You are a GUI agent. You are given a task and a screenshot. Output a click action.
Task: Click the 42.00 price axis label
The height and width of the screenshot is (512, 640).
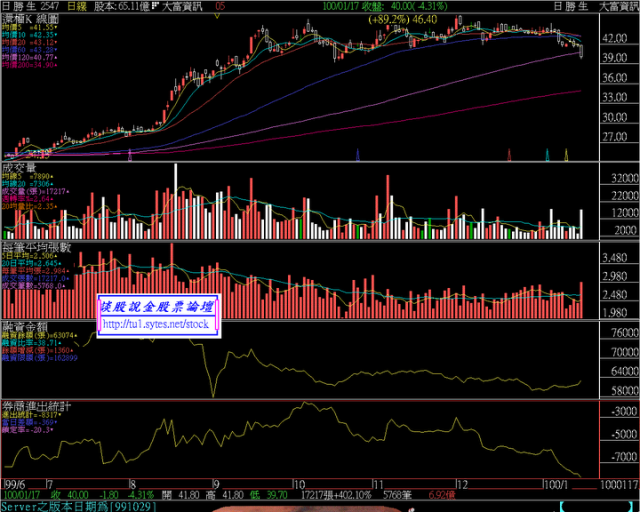[615, 38]
